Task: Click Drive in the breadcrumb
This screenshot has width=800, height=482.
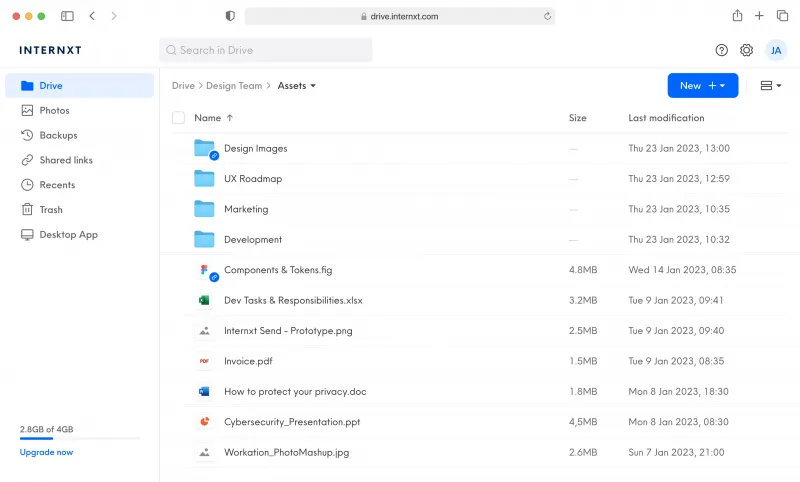Action: [183, 86]
